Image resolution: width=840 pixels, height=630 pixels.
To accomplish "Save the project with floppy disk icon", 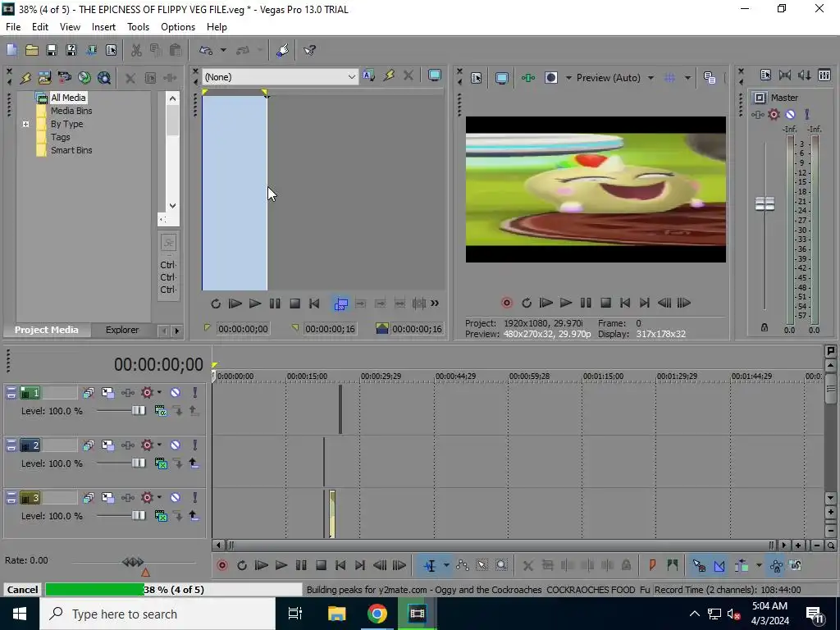I will point(52,50).
